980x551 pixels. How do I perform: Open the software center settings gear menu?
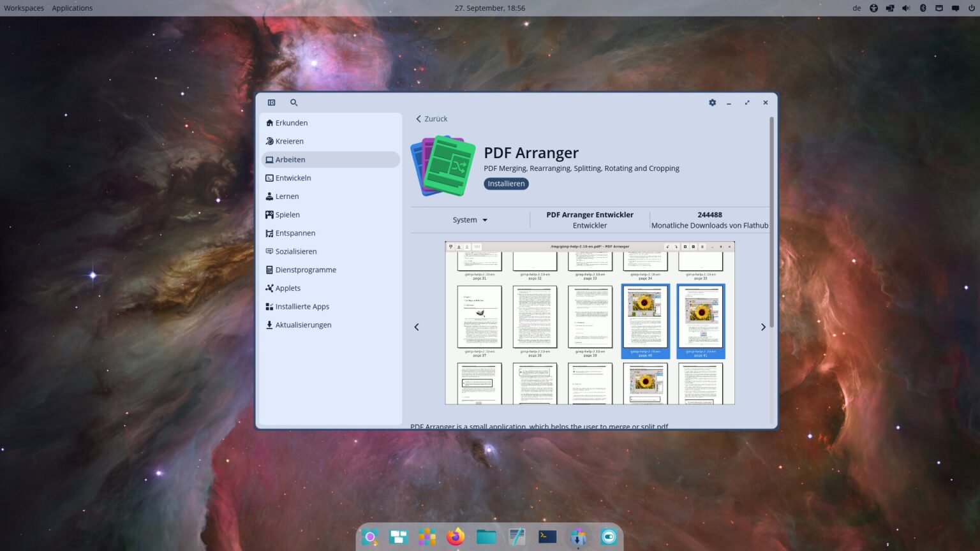tap(712, 102)
